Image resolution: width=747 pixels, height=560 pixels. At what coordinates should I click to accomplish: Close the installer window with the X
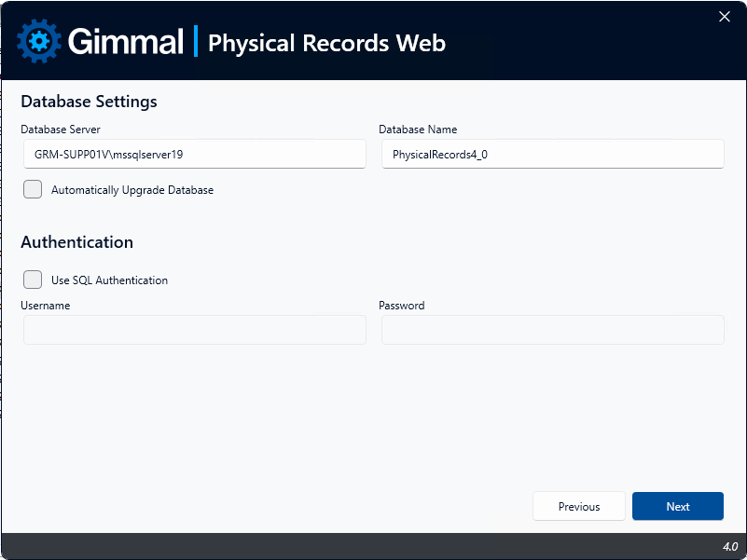724,17
